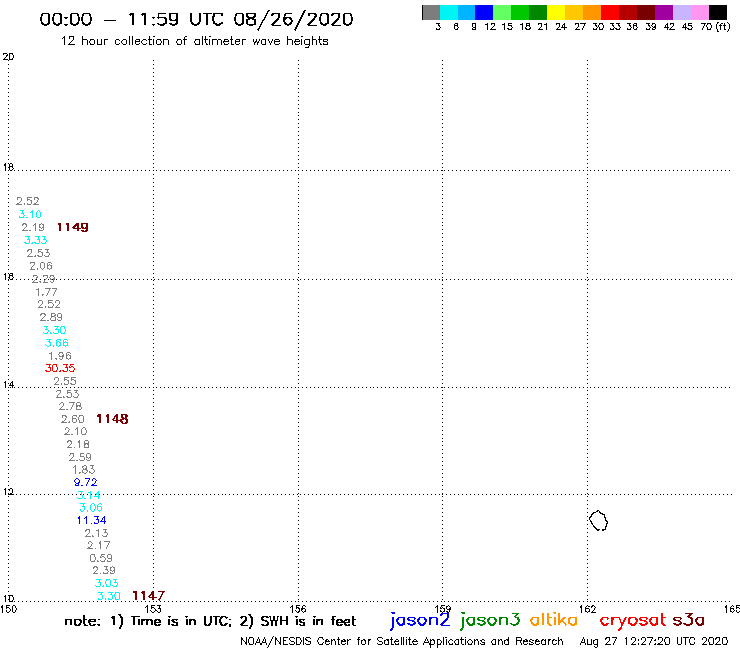Select the 2.17 wave height value
The height and width of the screenshot is (650, 740).
99,545
